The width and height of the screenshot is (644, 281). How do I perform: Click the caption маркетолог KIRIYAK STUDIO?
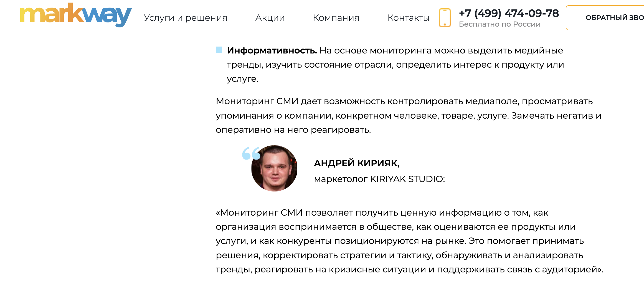click(x=379, y=179)
